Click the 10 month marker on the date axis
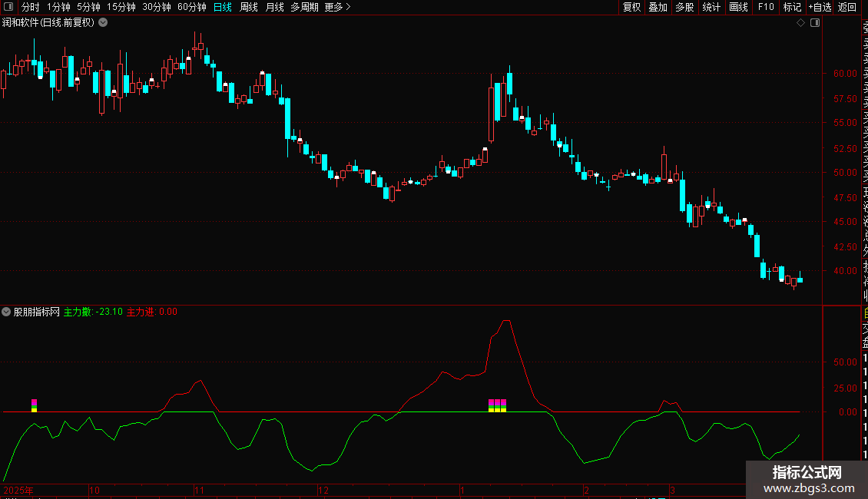 click(x=94, y=491)
